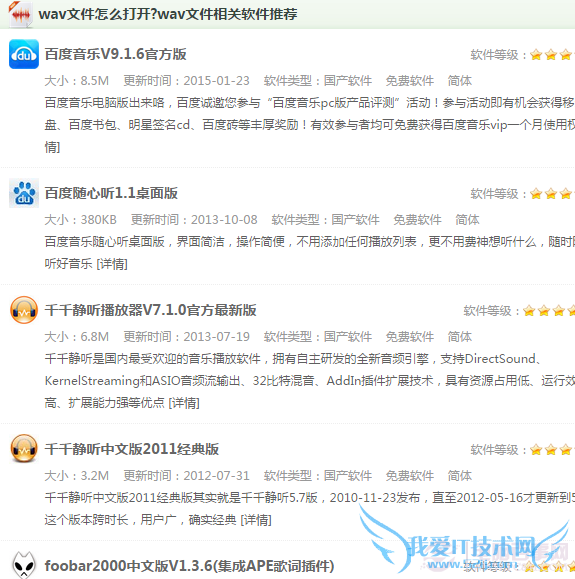This screenshot has height=579, width=575.
Task: Click [详情] link after 听好音乐
Action: [112, 264]
